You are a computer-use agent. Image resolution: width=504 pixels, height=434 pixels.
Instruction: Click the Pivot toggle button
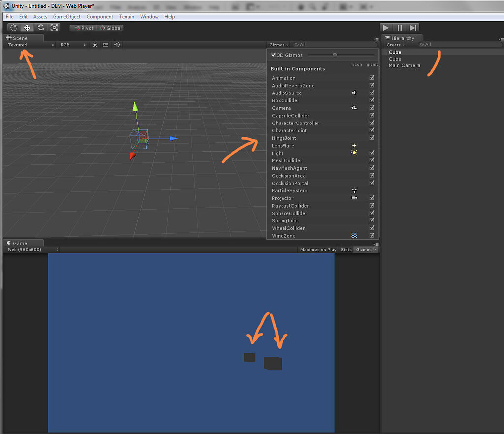(x=83, y=28)
